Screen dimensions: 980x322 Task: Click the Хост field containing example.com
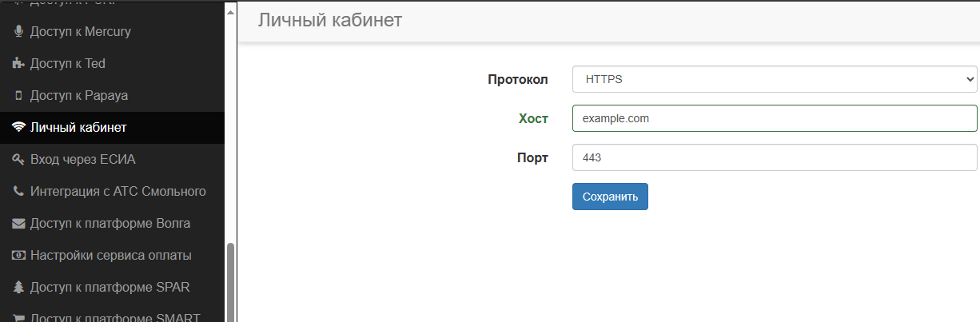click(x=774, y=118)
